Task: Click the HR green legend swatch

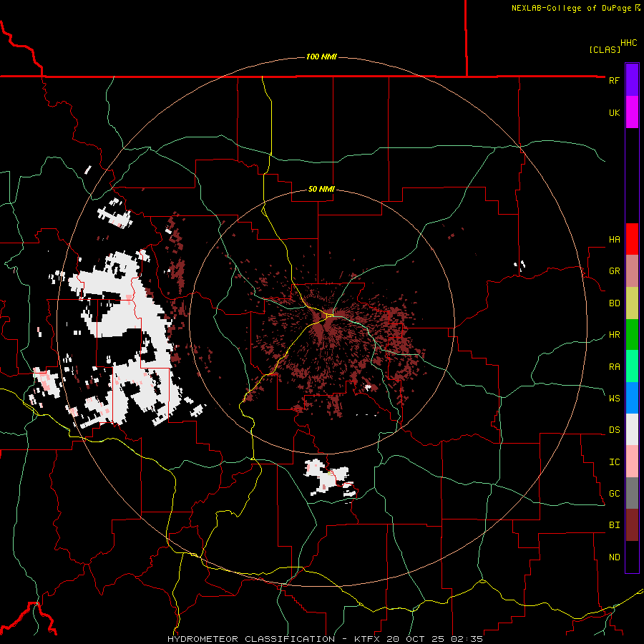Action: [632, 334]
